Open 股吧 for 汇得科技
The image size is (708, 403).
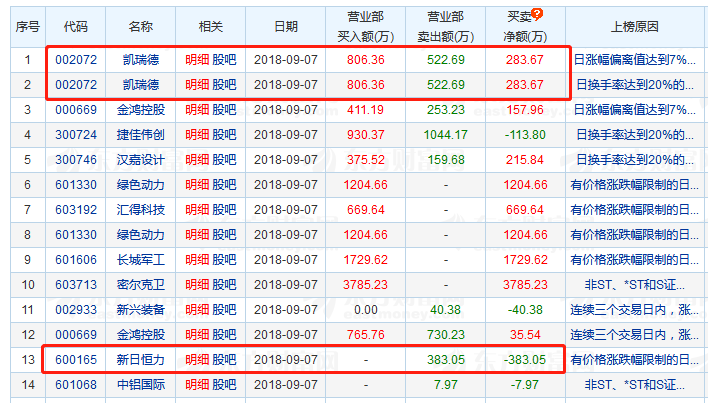pyautogui.click(x=225, y=208)
